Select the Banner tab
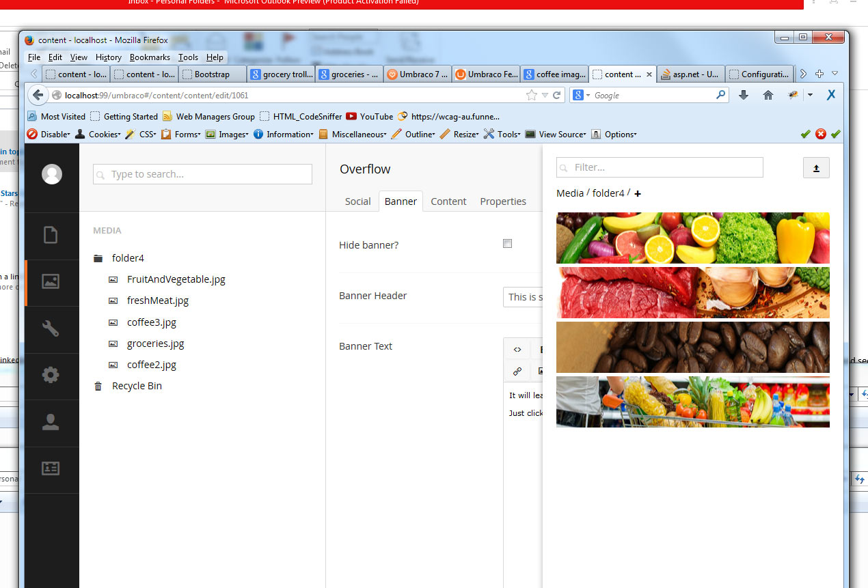The width and height of the screenshot is (868, 588). click(401, 201)
